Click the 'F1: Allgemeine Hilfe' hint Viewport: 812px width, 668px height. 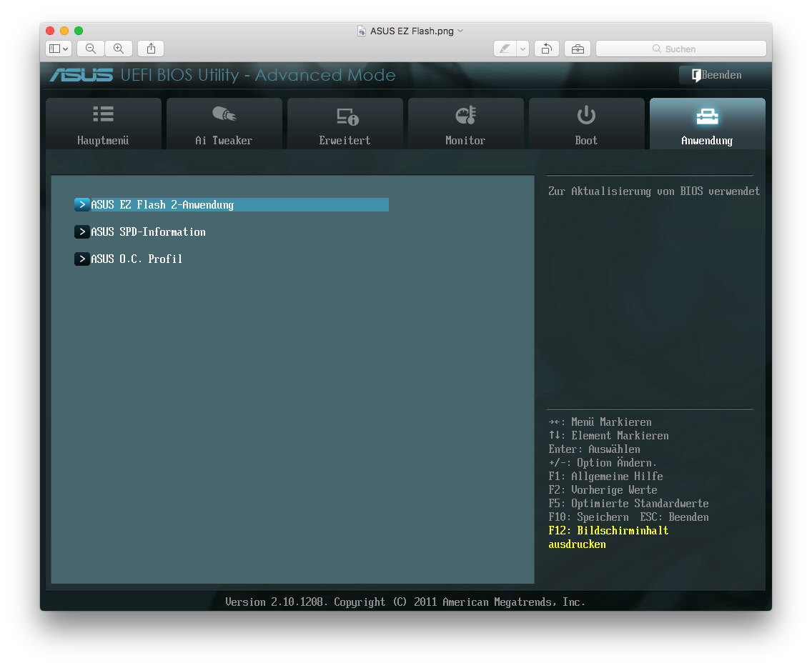tap(606, 477)
